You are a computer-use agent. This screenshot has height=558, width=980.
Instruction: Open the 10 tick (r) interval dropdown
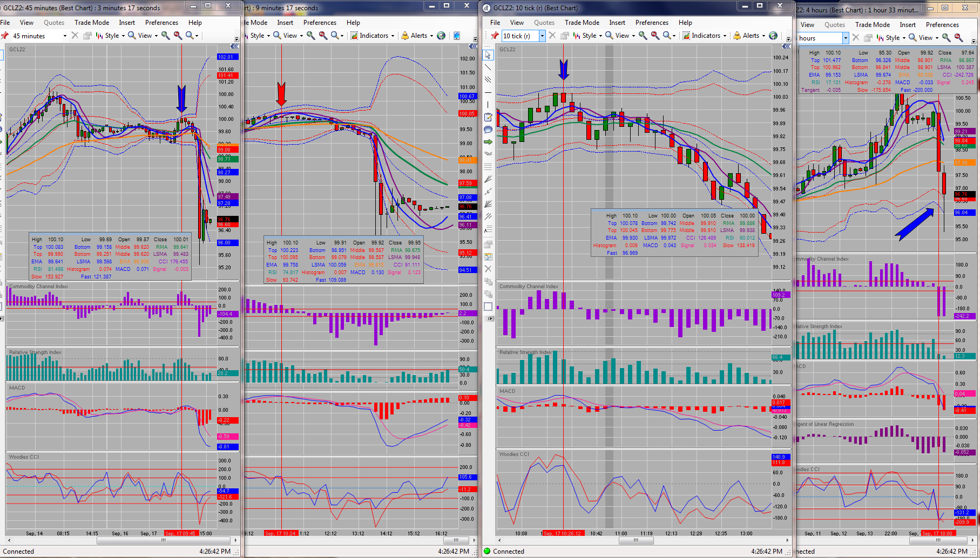pyautogui.click(x=542, y=36)
